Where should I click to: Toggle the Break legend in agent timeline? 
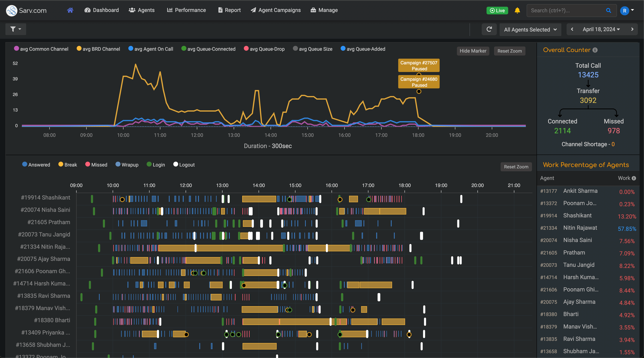[x=68, y=165]
